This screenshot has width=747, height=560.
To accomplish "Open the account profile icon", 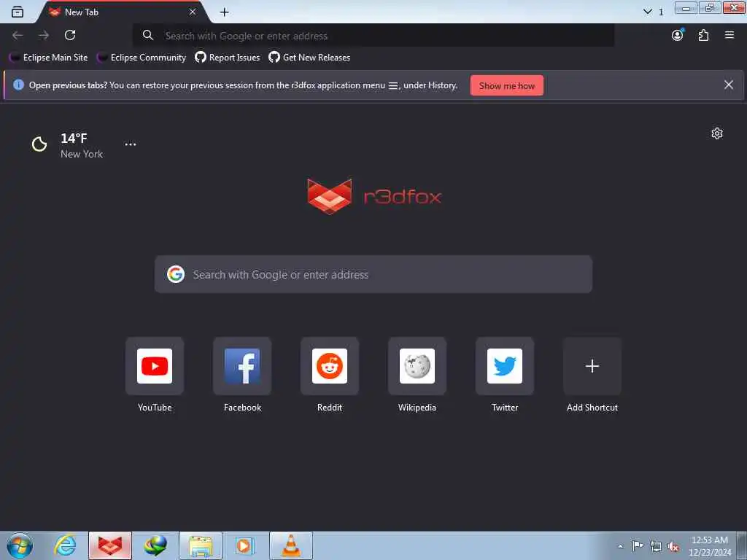I will (678, 35).
